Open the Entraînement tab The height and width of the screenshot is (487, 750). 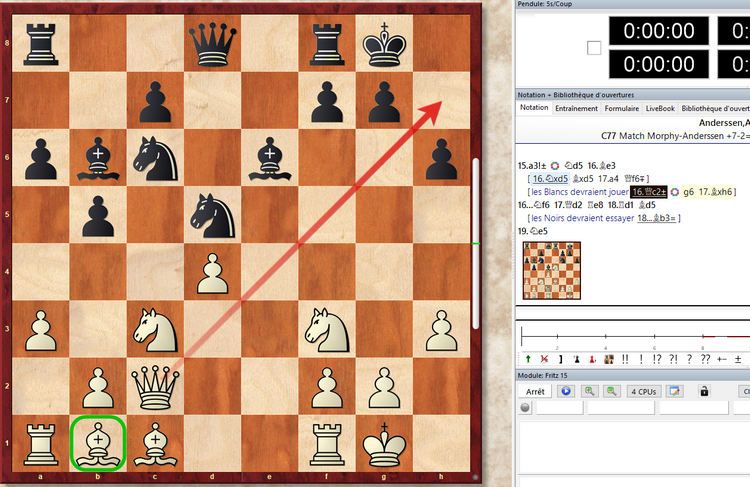click(x=576, y=107)
